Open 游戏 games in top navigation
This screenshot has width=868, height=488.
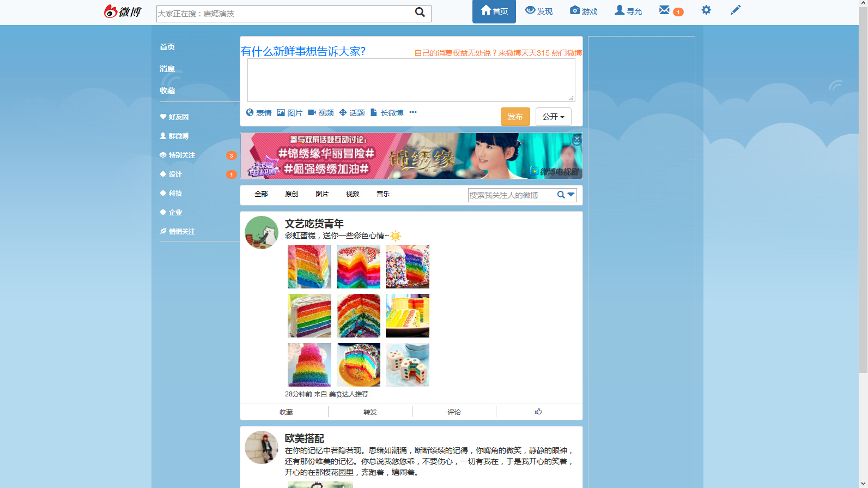(x=584, y=11)
